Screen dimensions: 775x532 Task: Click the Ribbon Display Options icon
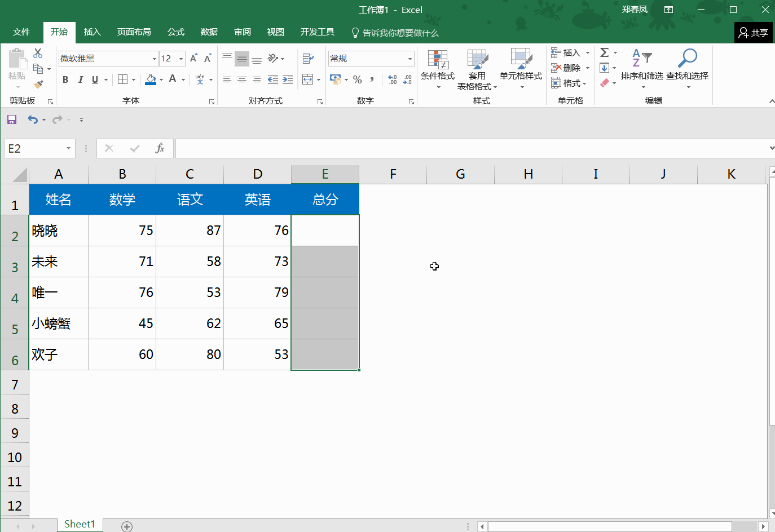tap(668, 10)
